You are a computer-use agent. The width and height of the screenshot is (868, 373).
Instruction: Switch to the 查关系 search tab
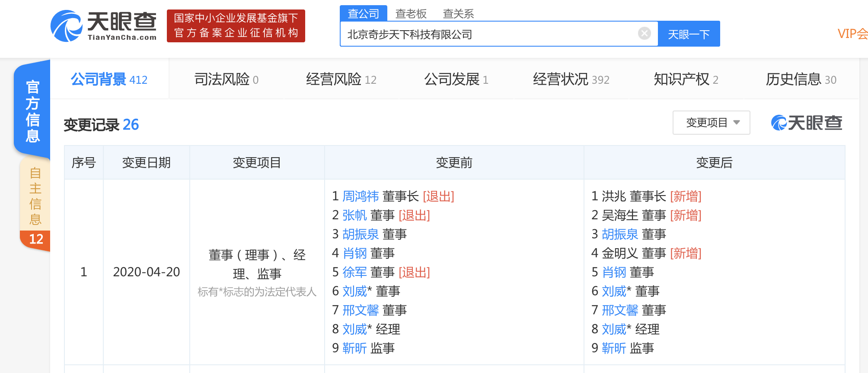pos(458,14)
